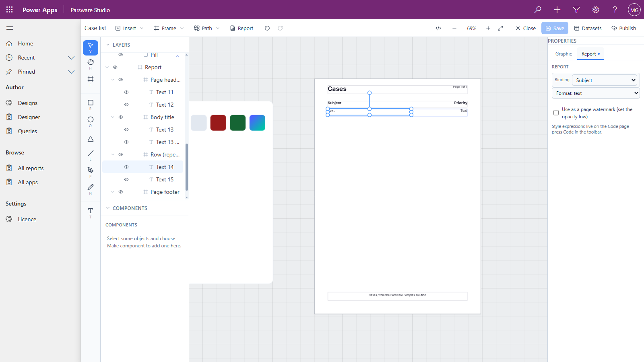
Task: Pick the dark green color swatch
Action: [238, 123]
